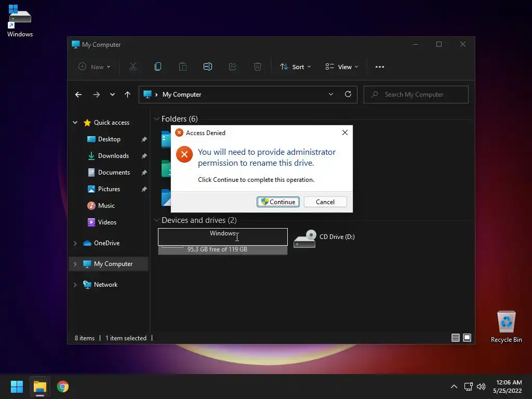Collapse the Folders (6) group
Viewport: 532px width, 399px height.
[156, 119]
